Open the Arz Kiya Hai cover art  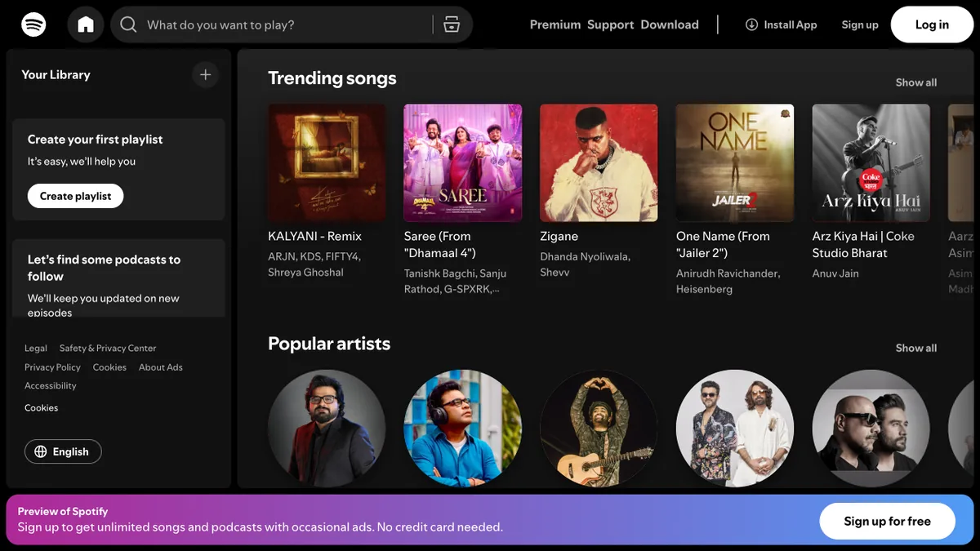tap(871, 162)
